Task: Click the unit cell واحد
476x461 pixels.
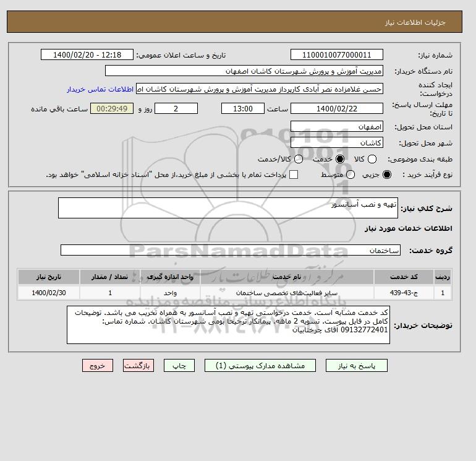Action: [x=170, y=293]
